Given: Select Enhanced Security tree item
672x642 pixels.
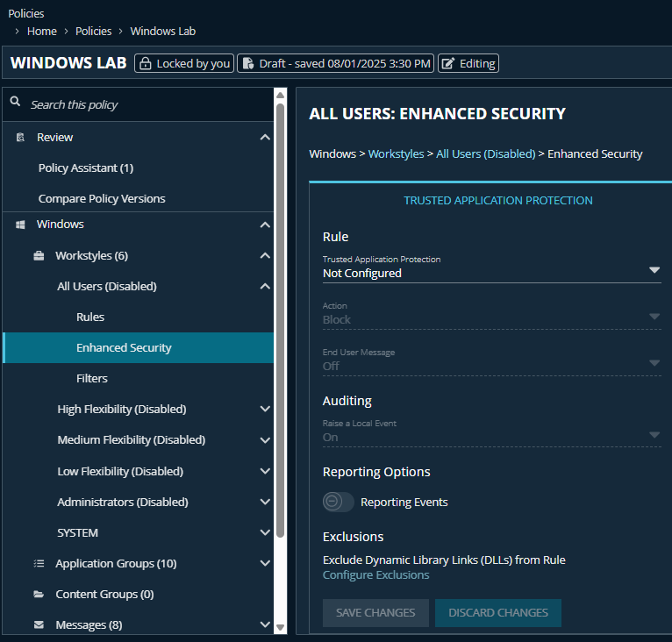Looking at the screenshot, I should pyautogui.click(x=138, y=347).
